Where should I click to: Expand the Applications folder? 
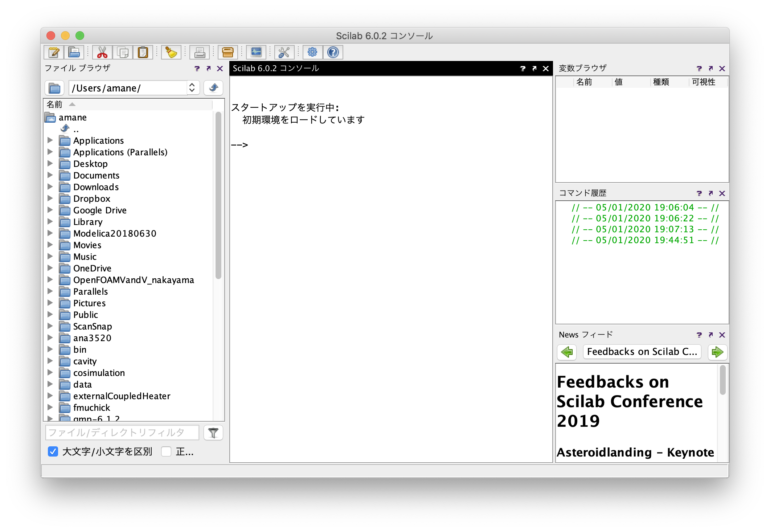(x=50, y=140)
